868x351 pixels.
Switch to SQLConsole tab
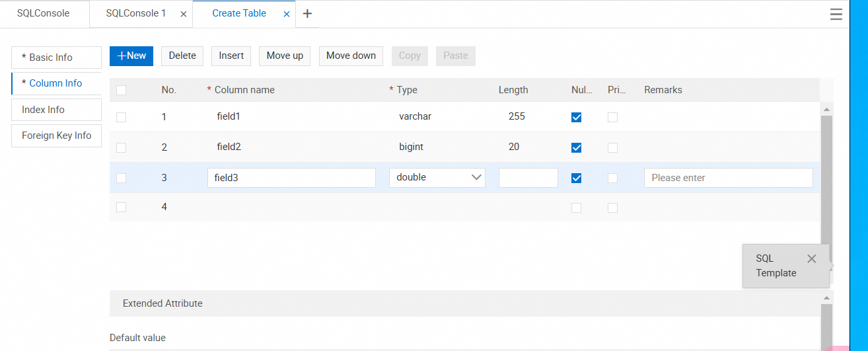[x=44, y=13]
